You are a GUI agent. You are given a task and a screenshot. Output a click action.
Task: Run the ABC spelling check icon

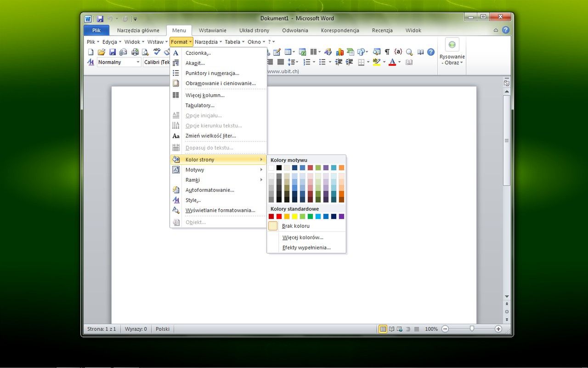tap(157, 51)
